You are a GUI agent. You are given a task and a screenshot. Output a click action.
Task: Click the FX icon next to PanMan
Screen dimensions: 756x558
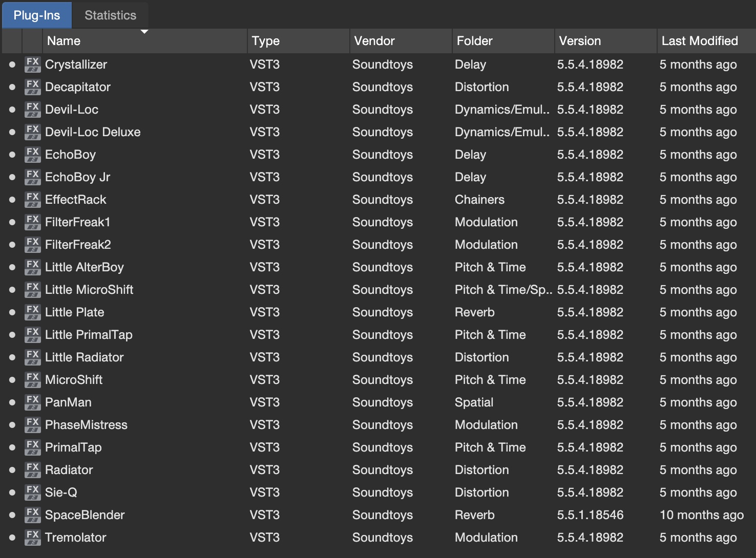point(33,402)
